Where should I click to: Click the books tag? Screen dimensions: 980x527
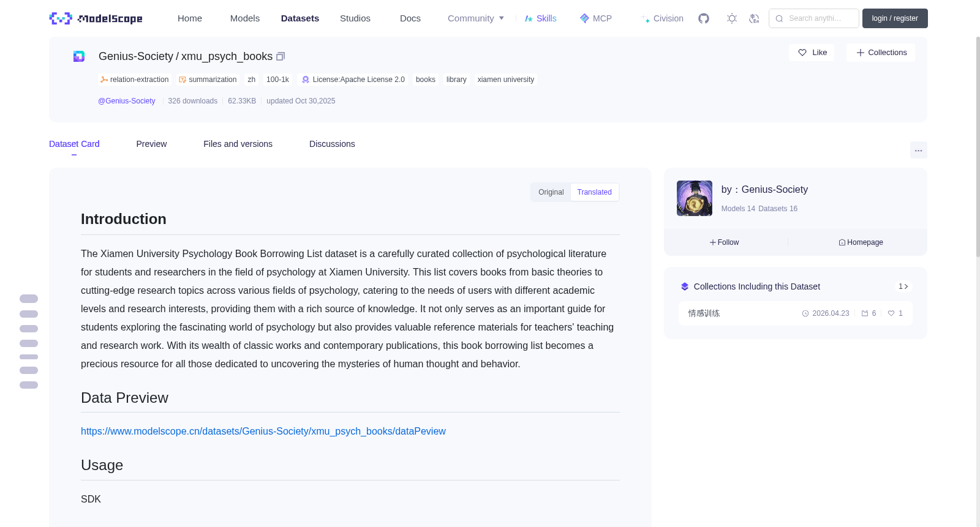426,80
